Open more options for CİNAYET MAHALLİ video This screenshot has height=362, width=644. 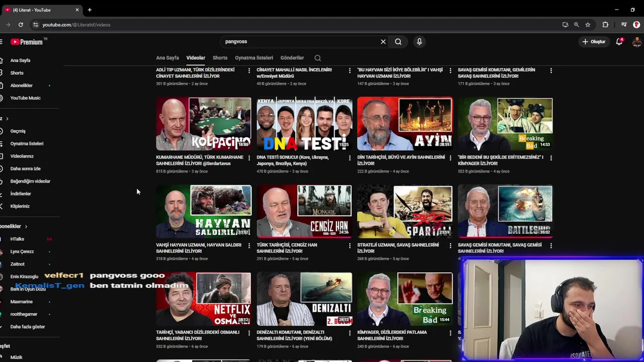pos(350,70)
